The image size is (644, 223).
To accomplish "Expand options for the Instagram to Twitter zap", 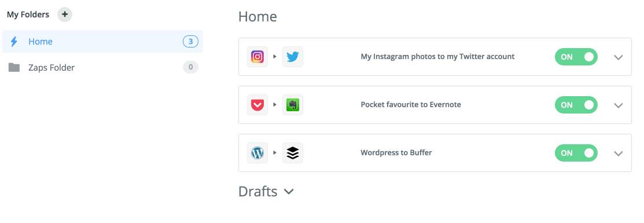I will pos(619,57).
